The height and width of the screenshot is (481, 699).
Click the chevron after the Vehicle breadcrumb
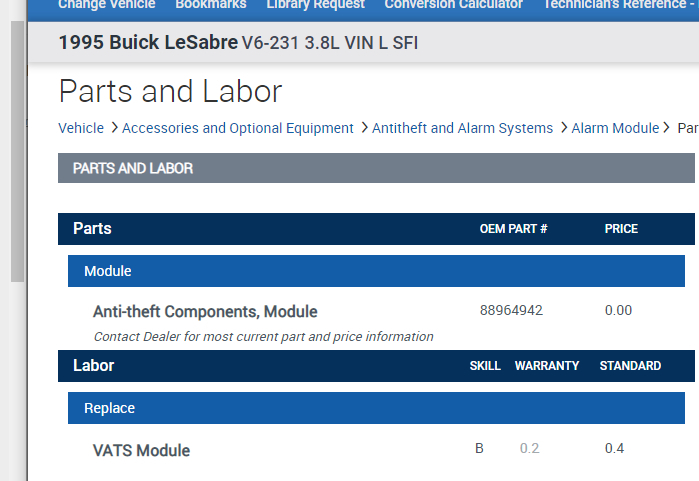(114, 128)
